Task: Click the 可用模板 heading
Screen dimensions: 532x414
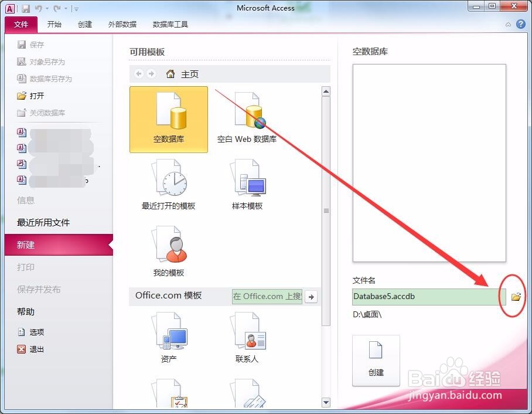Action: coord(147,52)
